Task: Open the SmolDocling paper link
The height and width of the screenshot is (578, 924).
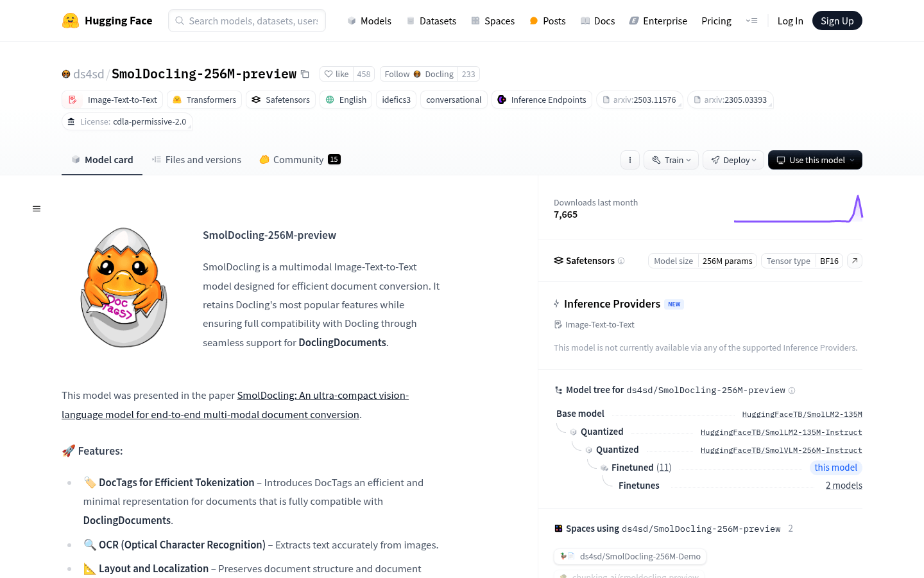Action: click(x=235, y=405)
